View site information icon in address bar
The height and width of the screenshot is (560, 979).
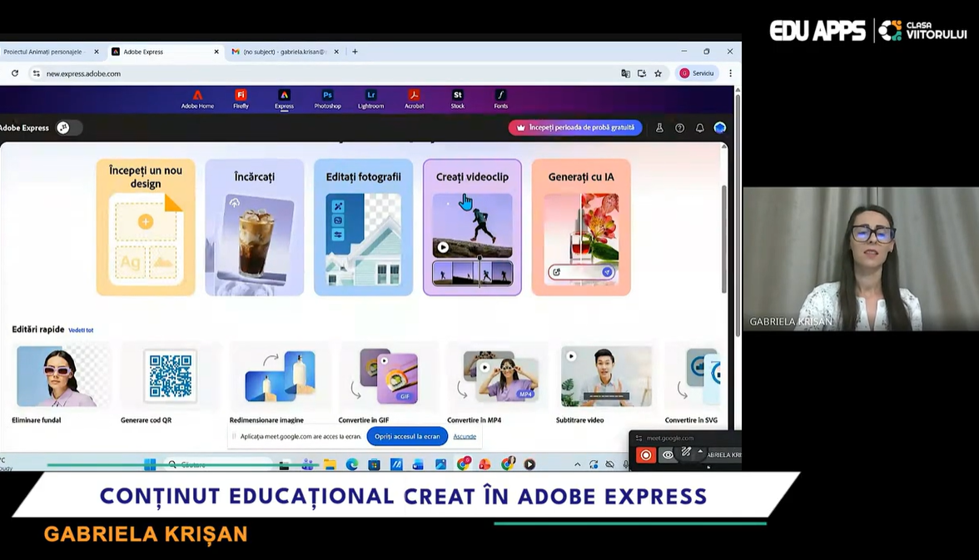(37, 73)
